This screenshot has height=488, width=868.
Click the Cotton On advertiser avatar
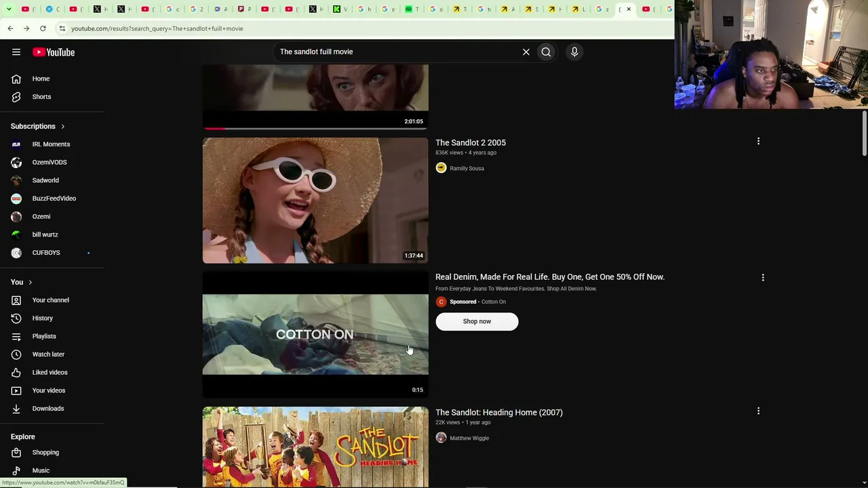(x=441, y=302)
